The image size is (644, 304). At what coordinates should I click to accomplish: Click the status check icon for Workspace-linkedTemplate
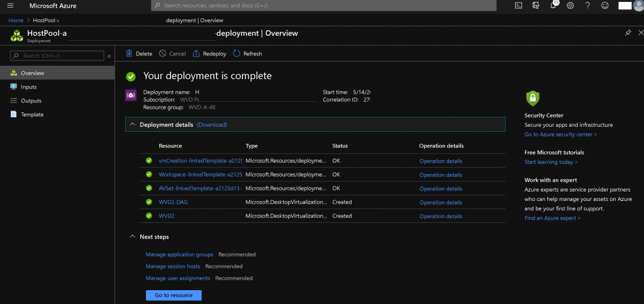tap(148, 175)
